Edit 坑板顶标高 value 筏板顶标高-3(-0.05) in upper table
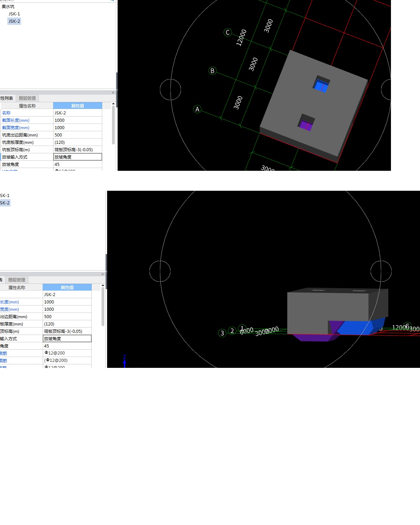The image size is (420, 525). tap(78, 150)
